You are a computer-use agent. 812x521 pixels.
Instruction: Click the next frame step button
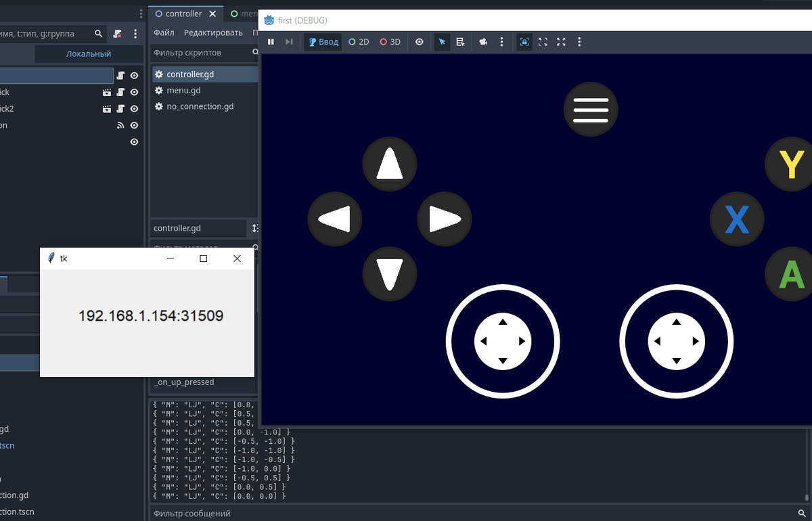point(289,42)
